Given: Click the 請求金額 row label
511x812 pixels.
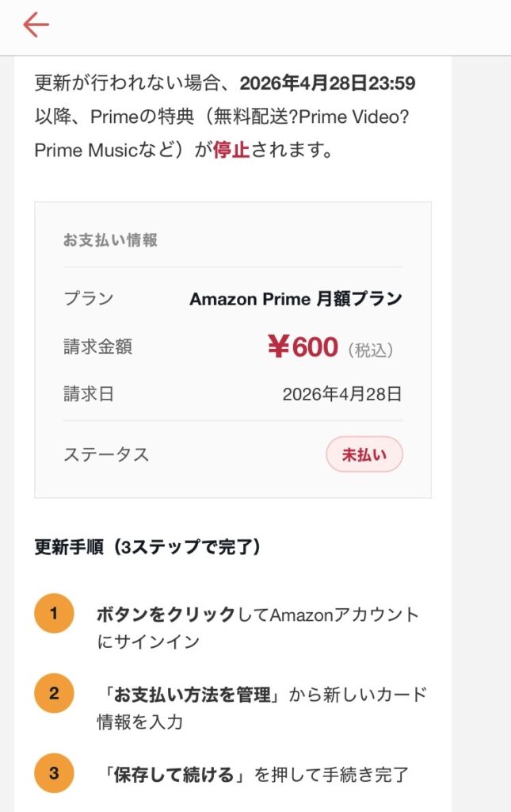Looking at the screenshot, I should click(97, 347).
